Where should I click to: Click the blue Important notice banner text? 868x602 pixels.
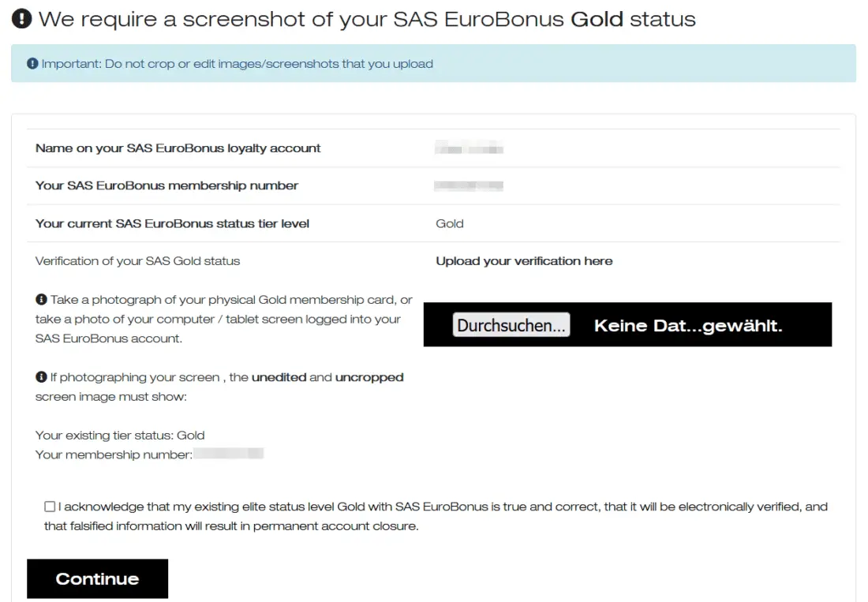(237, 64)
